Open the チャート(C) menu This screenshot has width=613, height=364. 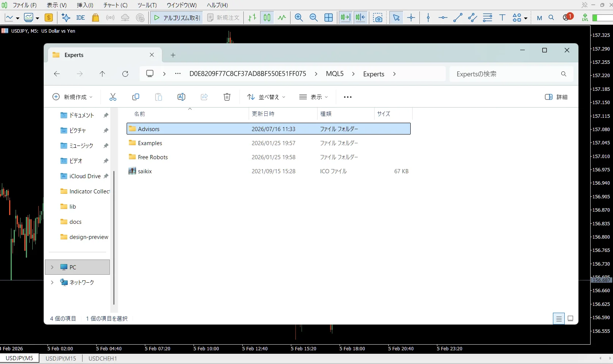click(x=116, y=5)
